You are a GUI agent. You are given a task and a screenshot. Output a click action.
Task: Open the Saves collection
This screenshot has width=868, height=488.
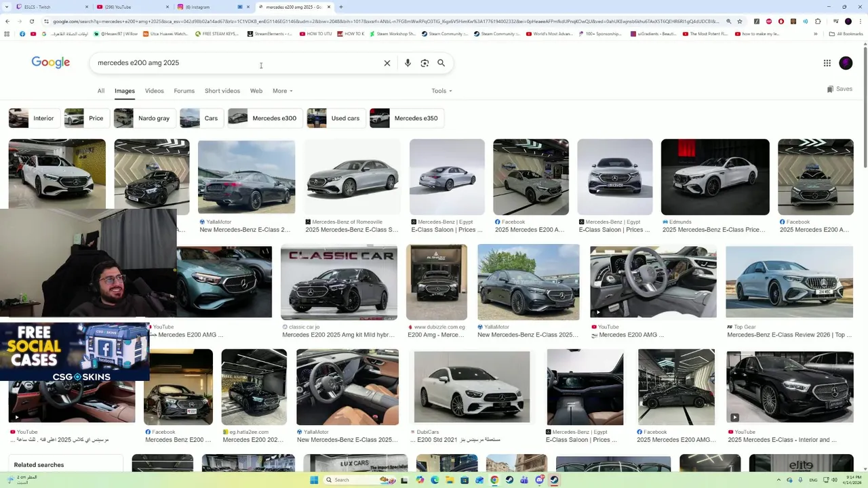[x=840, y=89]
